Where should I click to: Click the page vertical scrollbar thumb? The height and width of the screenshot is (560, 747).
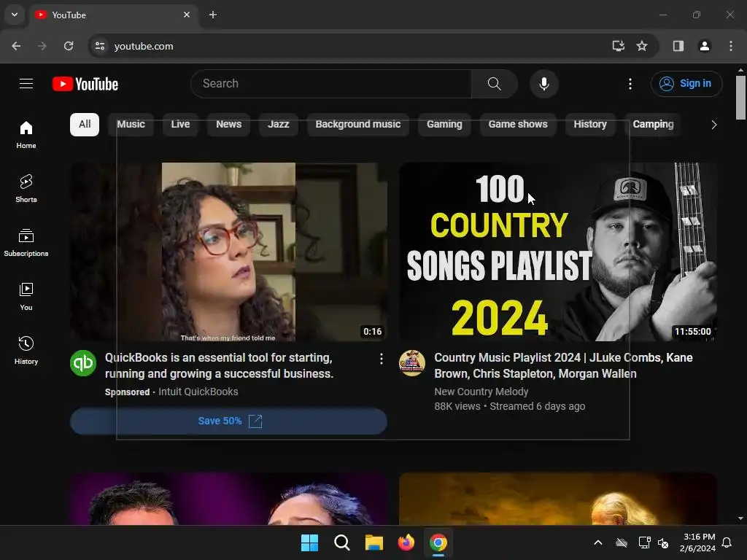click(x=740, y=98)
